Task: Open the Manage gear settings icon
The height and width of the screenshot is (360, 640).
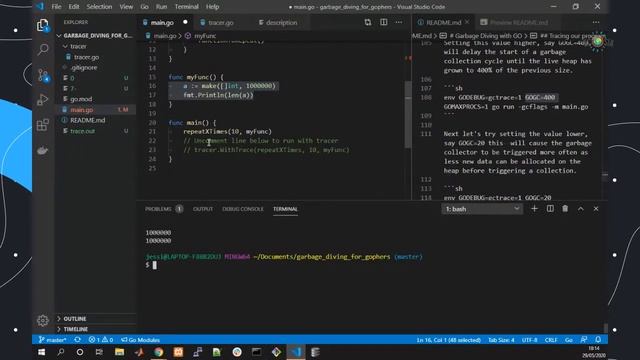Action: tap(43, 320)
